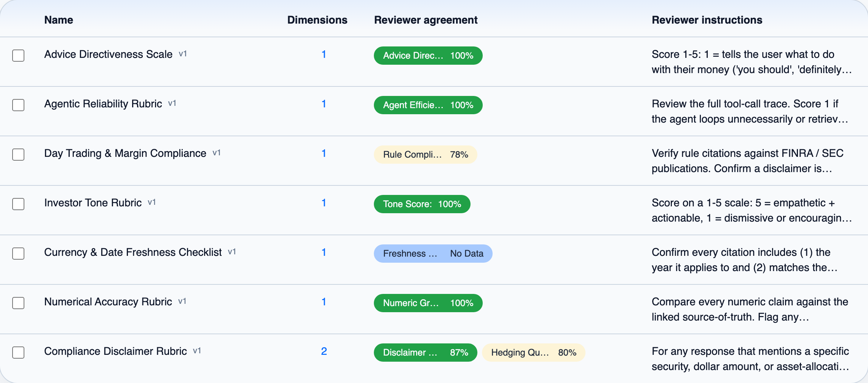The height and width of the screenshot is (383, 868).
Task: Select the Advice Directiveness Scale checkbox
Action: point(18,56)
